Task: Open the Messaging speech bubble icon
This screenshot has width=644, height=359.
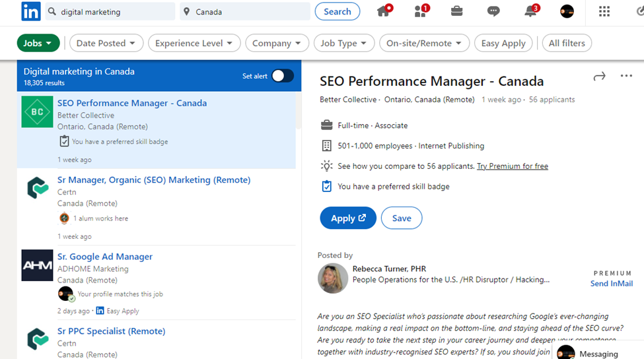Action: click(493, 11)
